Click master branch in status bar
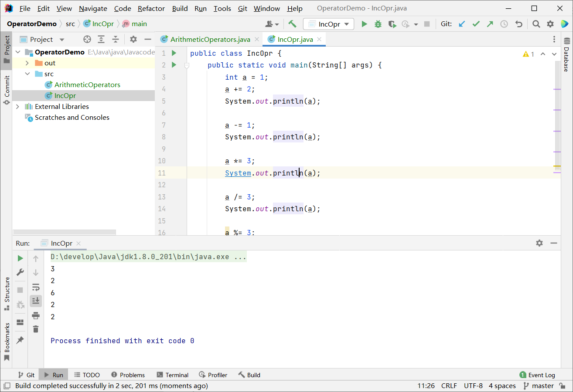573x392 pixels. 538,386
